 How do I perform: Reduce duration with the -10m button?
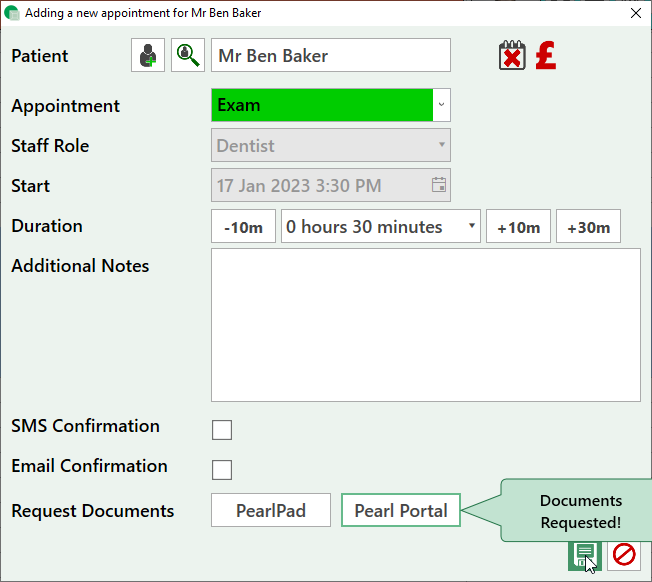[243, 227]
